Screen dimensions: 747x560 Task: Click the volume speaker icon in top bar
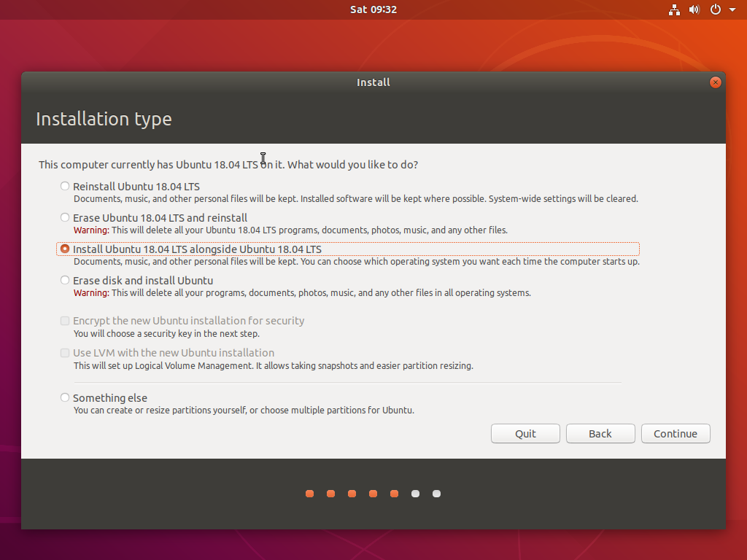pos(694,9)
